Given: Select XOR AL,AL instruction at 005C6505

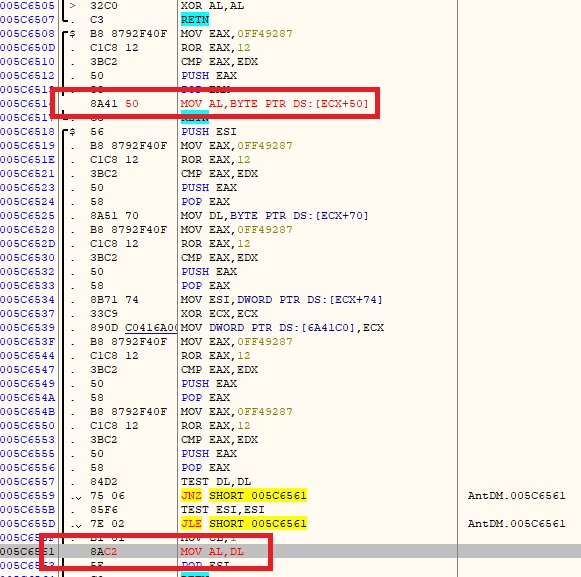Looking at the screenshot, I should (x=212, y=6).
